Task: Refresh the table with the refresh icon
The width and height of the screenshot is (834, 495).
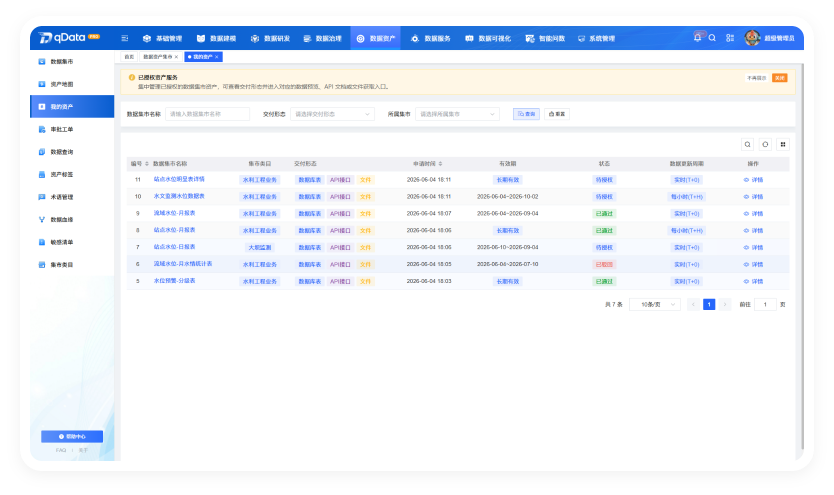Action: (x=765, y=144)
